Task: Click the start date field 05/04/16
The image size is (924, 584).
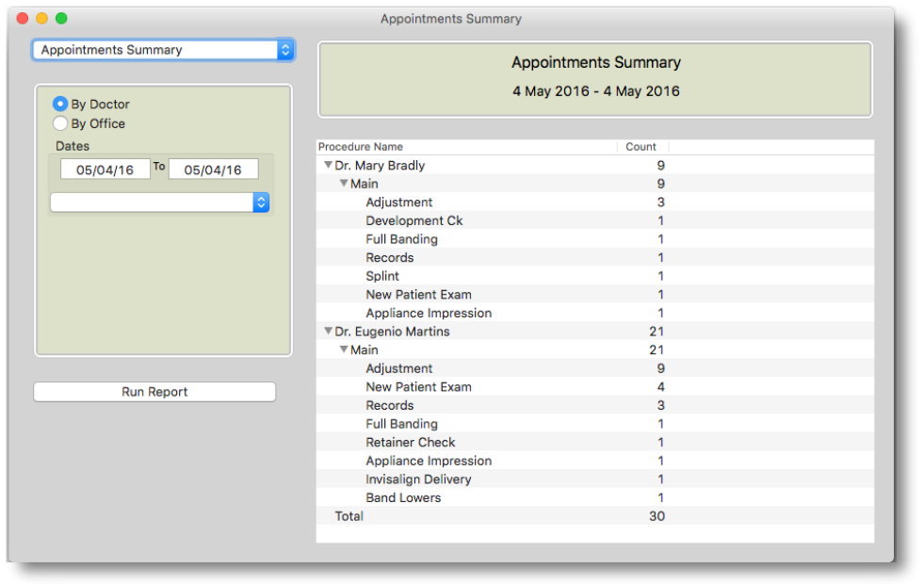Action: [105, 170]
